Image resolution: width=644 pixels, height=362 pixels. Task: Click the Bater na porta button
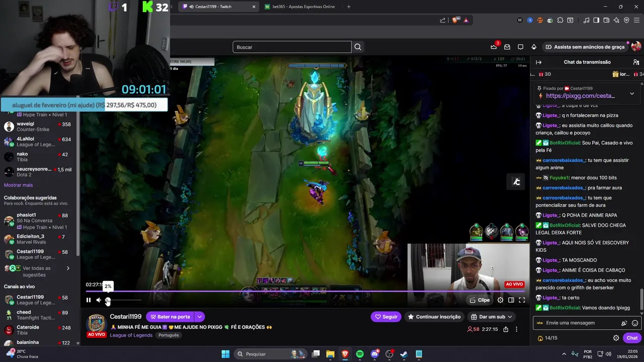click(x=170, y=317)
